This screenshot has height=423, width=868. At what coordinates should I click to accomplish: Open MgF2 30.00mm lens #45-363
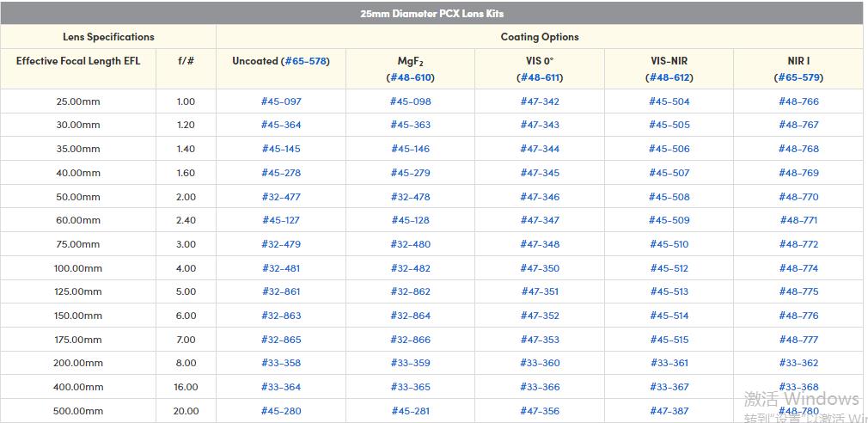(x=410, y=125)
